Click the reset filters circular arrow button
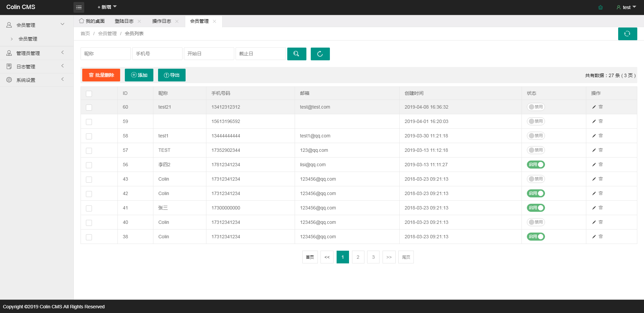The width and height of the screenshot is (644, 313). click(x=320, y=54)
